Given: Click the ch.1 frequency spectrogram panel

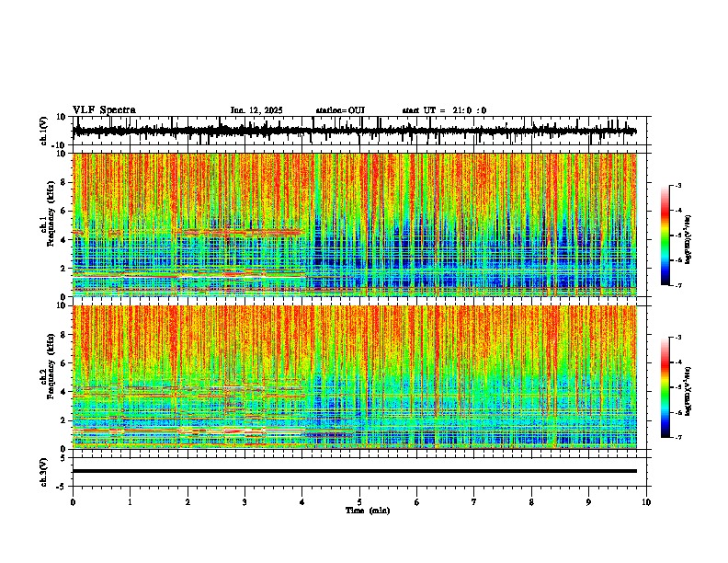Looking at the screenshot, I should coord(354,224).
